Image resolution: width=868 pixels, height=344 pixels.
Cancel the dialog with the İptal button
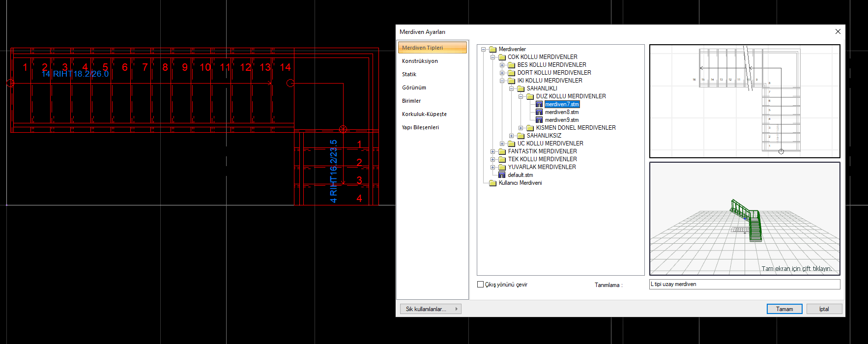coord(824,309)
